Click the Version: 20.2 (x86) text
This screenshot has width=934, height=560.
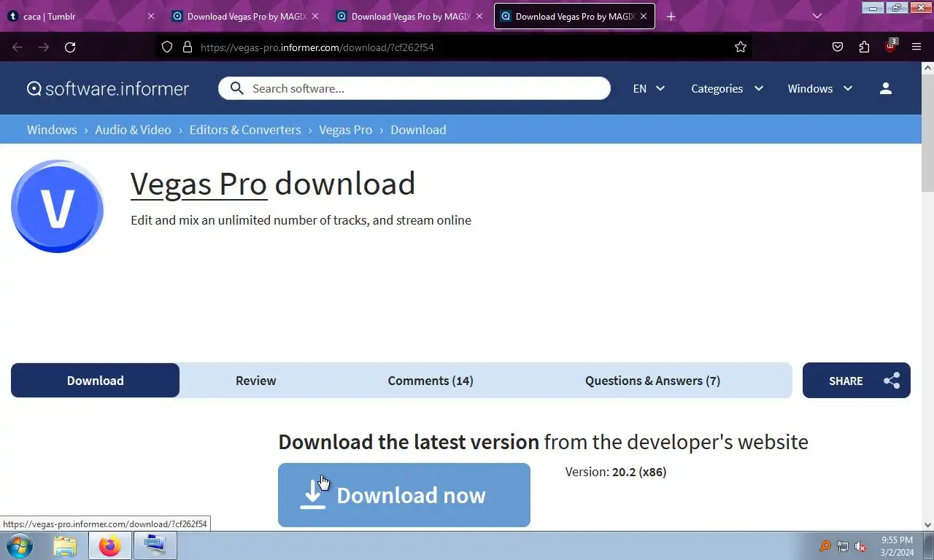616,472
